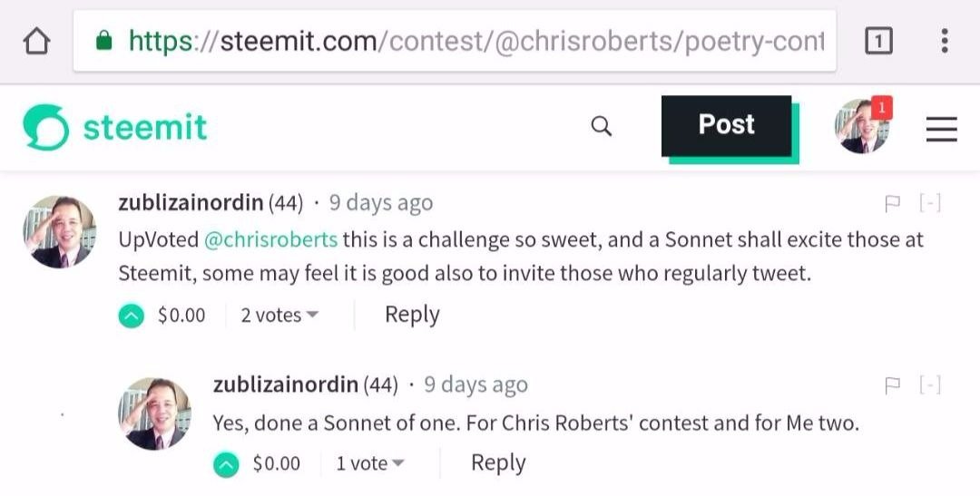Collapse the first comment thread

930,203
